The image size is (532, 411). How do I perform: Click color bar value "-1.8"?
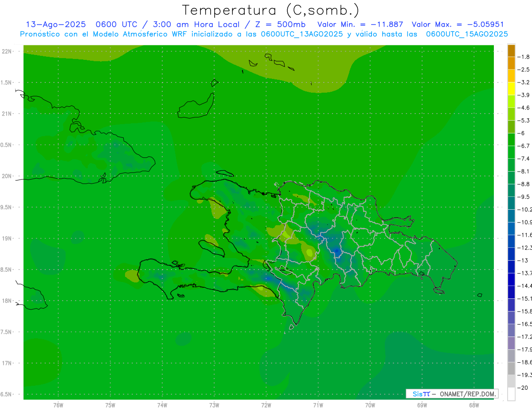click(524, 57)
